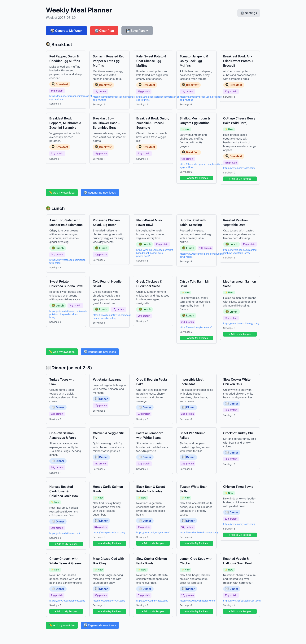
Task: Open the flavorfulife roasted rainbow orzo link
Action: [x=240, y=252]
